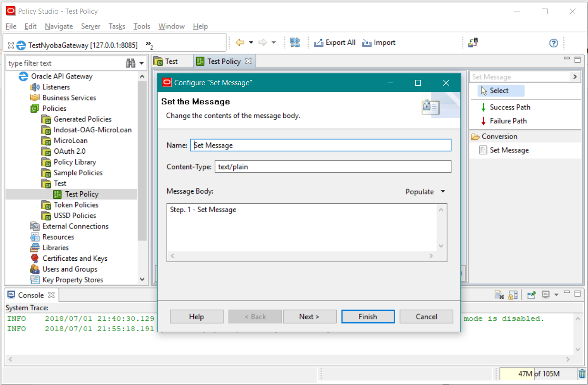Click the back navigation arrow in the toolbar
The image size is (588, 385).
pyautogui.click(x=240, y=43)
